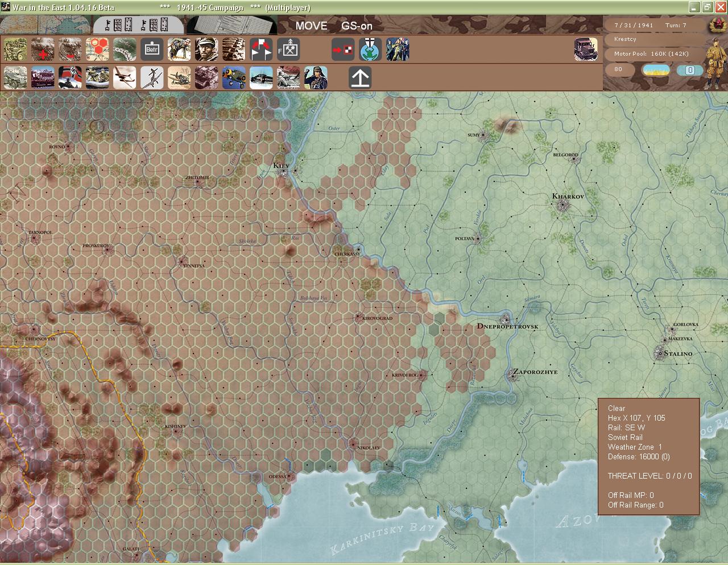The width and height of the screenshot is (728, 565).
Task: Click the GS-on status label
Action: click(357, 26)
